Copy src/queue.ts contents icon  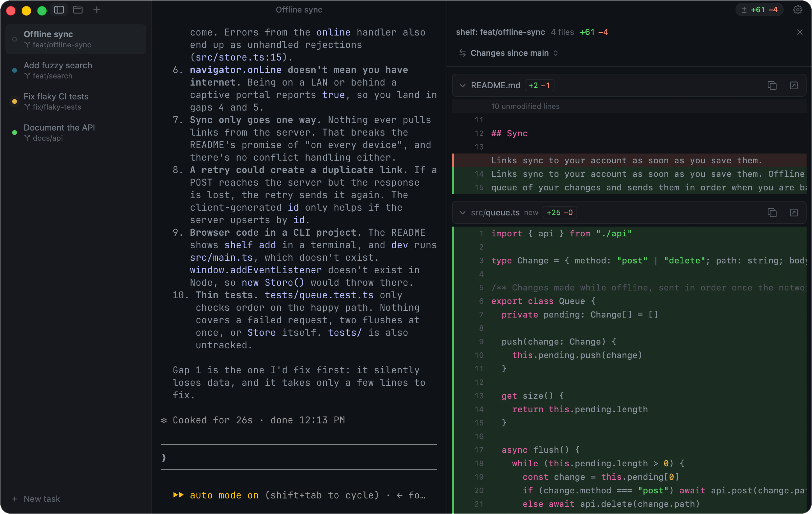772,213
